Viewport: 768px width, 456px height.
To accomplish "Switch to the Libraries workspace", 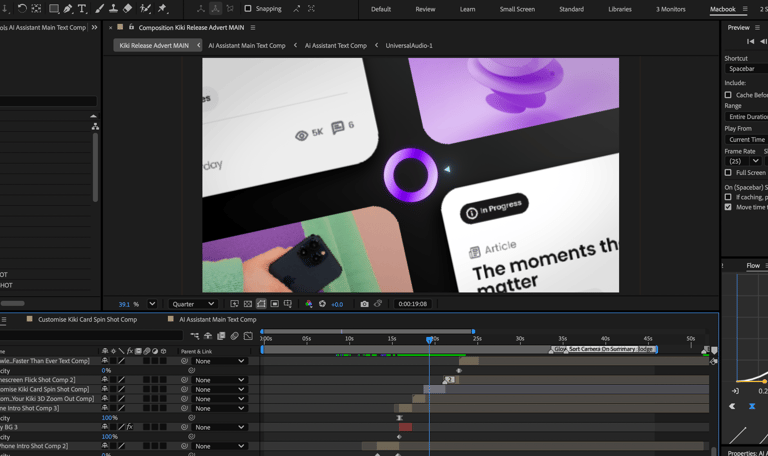I will 620,9.
